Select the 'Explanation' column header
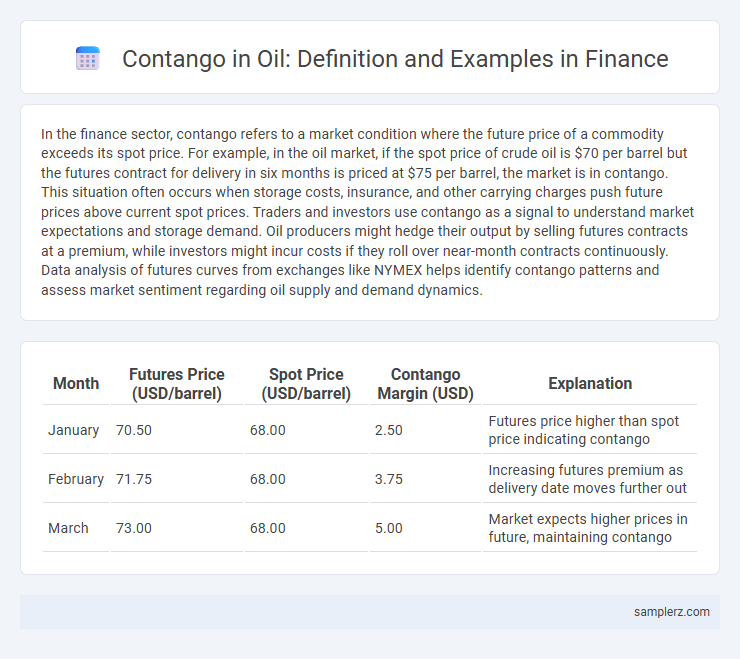740x659 pixels. click(590, 383)
